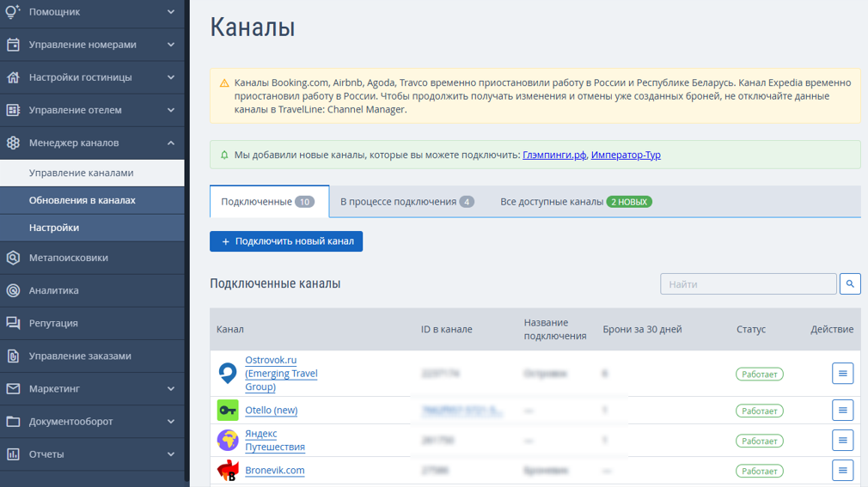The height and width of the screenshot is (487, 868).
Task: Open the Император-Тур link
Action: click(x=626, y=155)
